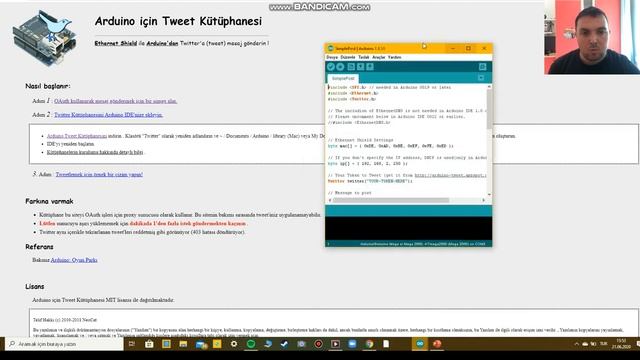Minimize the Arduino IDE window
640x360 pixels.
(453, 48)
